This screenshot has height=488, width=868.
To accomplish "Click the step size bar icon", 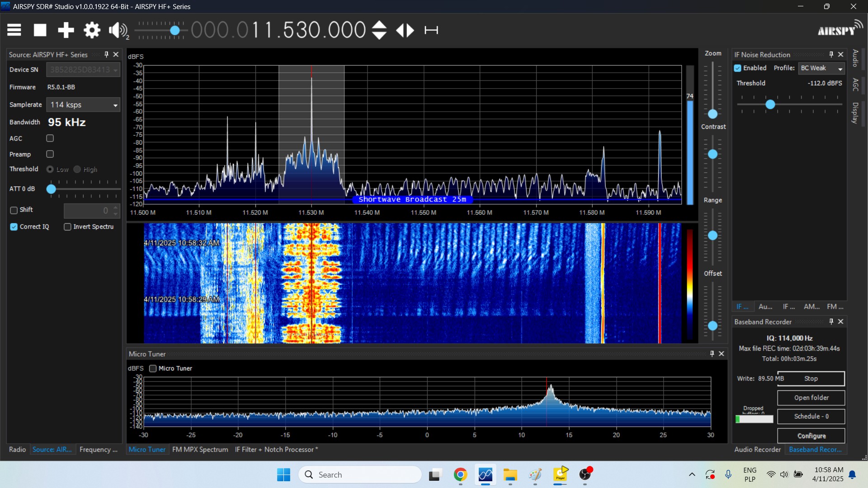I will pos(431,30).
